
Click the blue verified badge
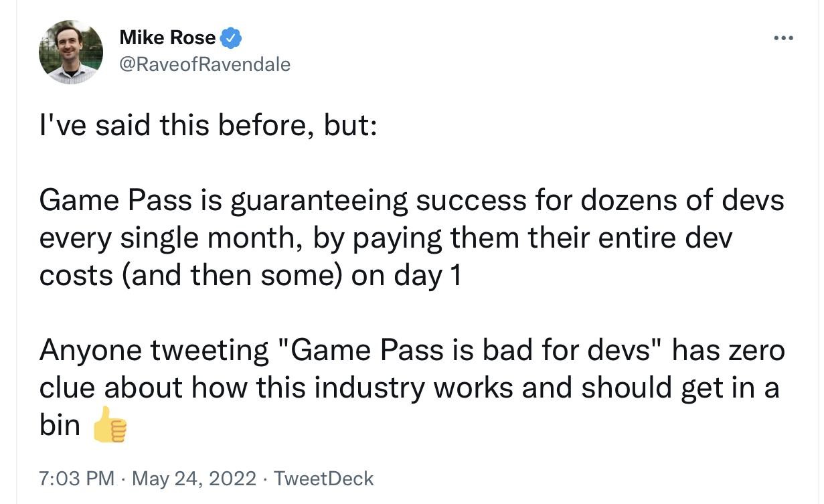231,38
